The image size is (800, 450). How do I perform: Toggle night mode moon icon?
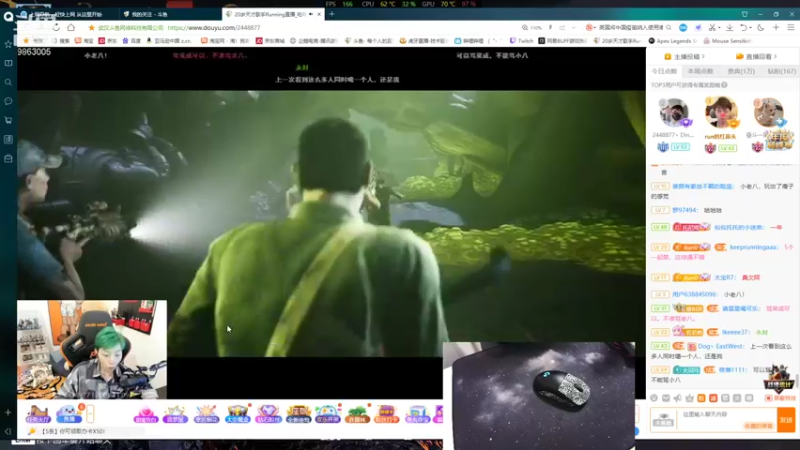click(761, 28)
